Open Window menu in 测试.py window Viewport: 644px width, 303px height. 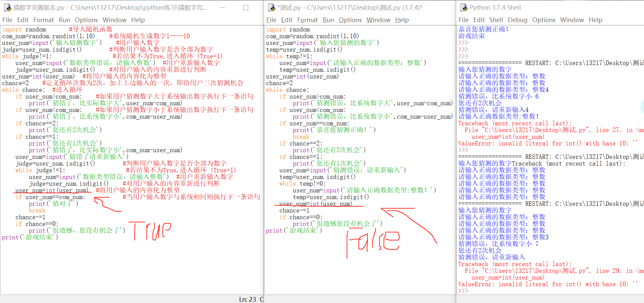click(378, 20)
